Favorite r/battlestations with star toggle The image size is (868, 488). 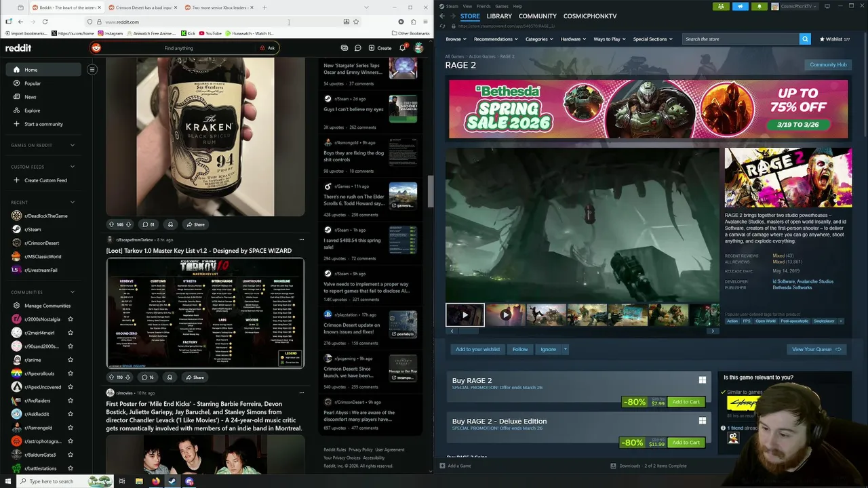click(71, 468)
